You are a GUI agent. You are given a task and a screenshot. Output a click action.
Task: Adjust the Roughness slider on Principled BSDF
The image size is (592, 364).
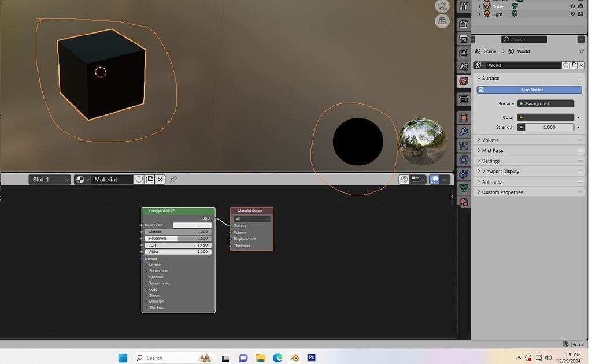(178, 239)
